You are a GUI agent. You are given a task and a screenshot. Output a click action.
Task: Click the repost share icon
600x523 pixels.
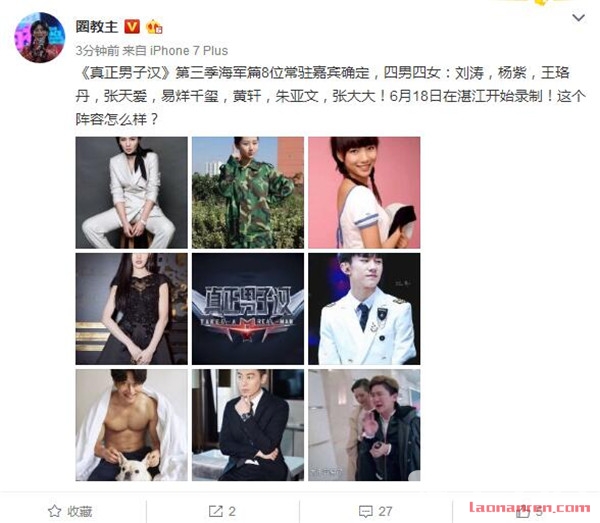pyautogui.click(x=216, y=511)
